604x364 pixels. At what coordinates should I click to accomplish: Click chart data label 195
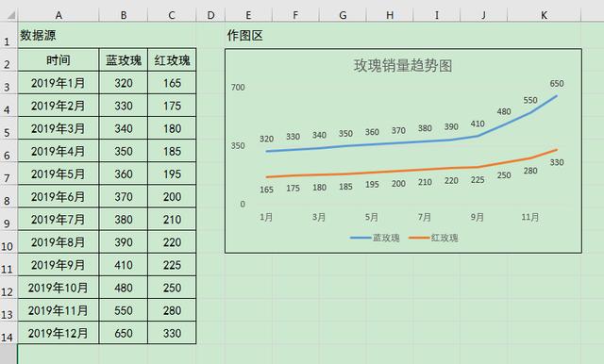[372, 184]
